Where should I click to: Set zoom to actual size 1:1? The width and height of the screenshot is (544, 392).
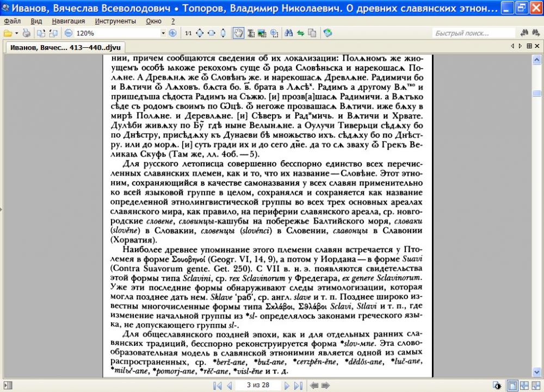click(x=188, y=33)
